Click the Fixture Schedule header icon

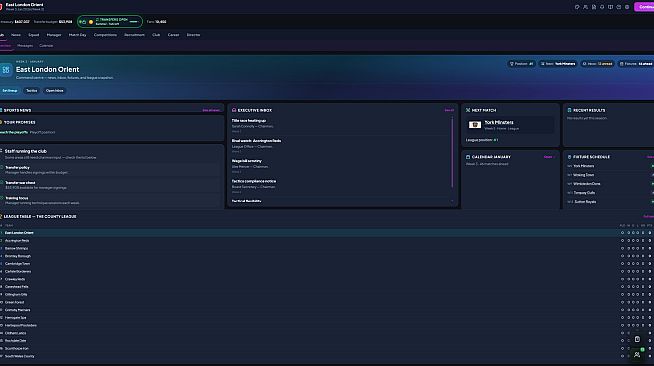point(569,157)
